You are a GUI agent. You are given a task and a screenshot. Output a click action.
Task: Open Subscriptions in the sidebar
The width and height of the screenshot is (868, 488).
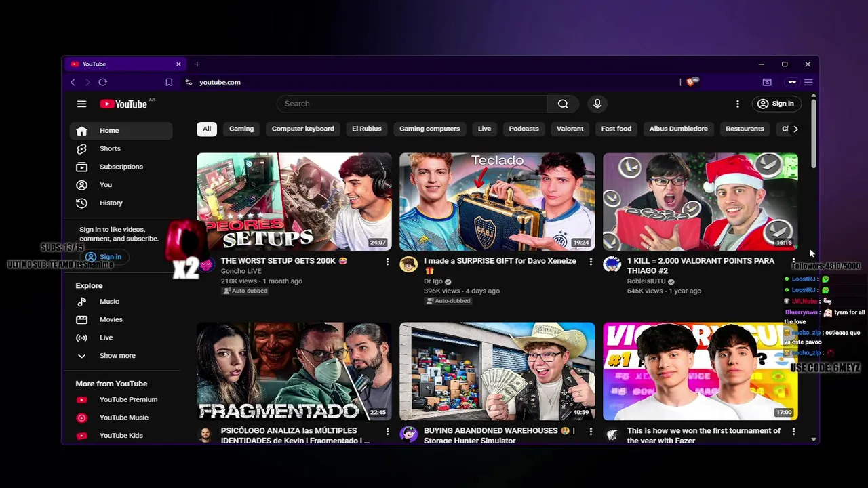[121, 167]
